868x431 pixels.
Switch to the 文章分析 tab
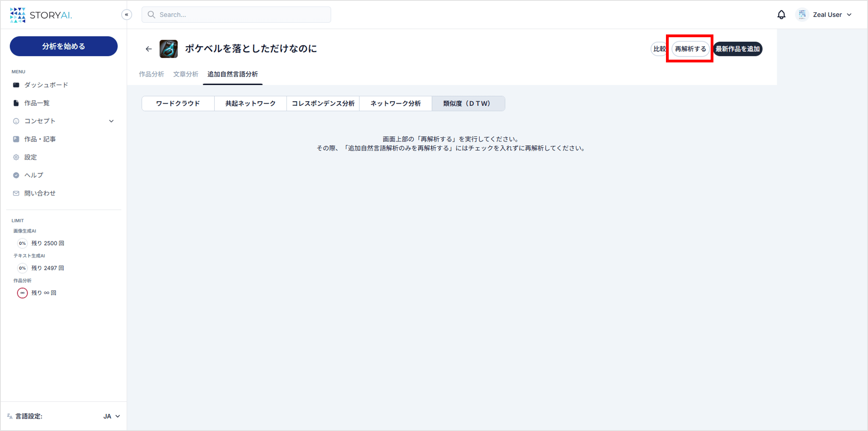point(186,74)
